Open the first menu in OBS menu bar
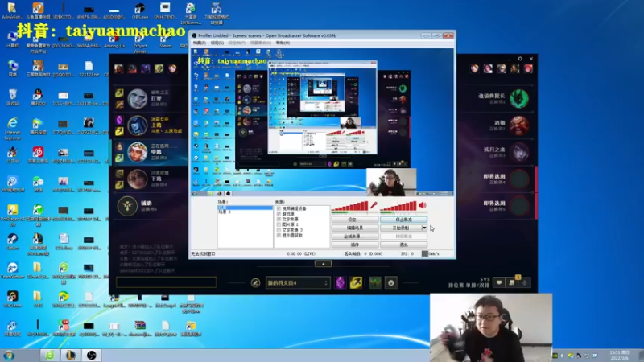 pyautogui.click(x=199, y=43)
